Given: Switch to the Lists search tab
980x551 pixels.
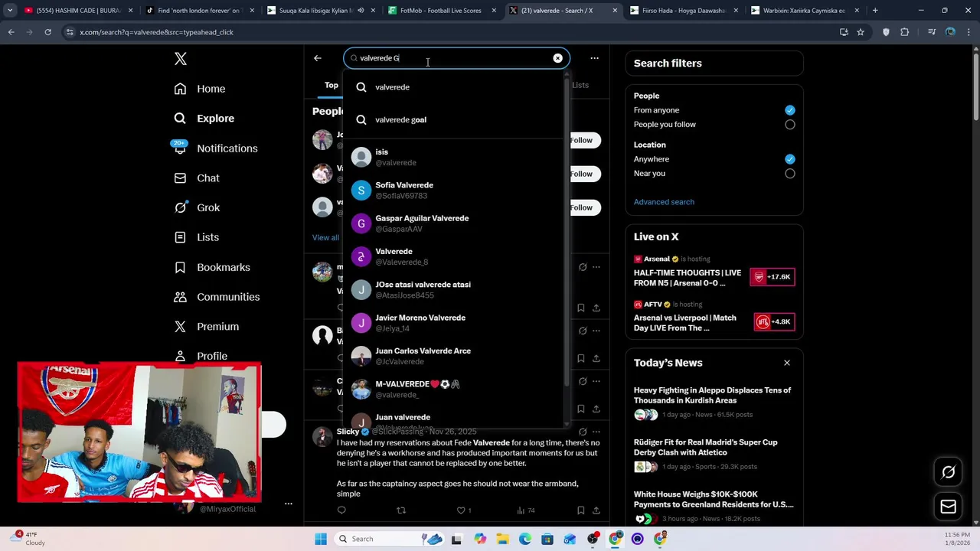Looking at the screenshot, I should tap(580, 85).
